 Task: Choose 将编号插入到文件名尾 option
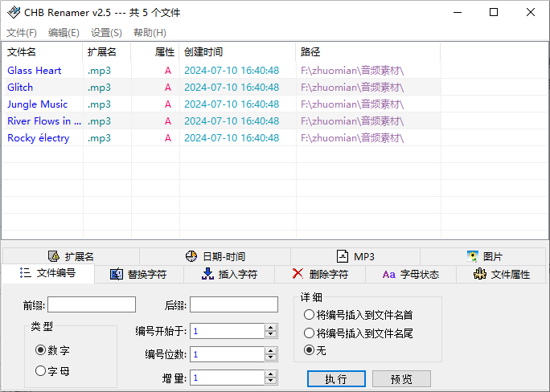tap(309, 333)
